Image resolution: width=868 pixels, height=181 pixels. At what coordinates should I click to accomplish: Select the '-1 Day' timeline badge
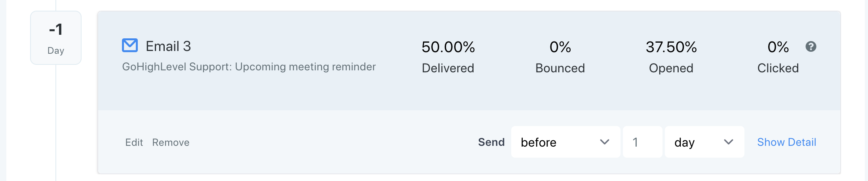click(x=56, y=38)
